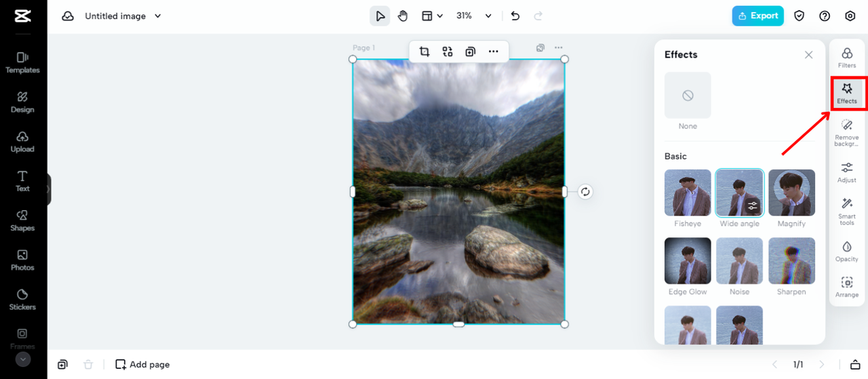
Task: Select the None effect thumbnail
Action: (x=688, y=96)
